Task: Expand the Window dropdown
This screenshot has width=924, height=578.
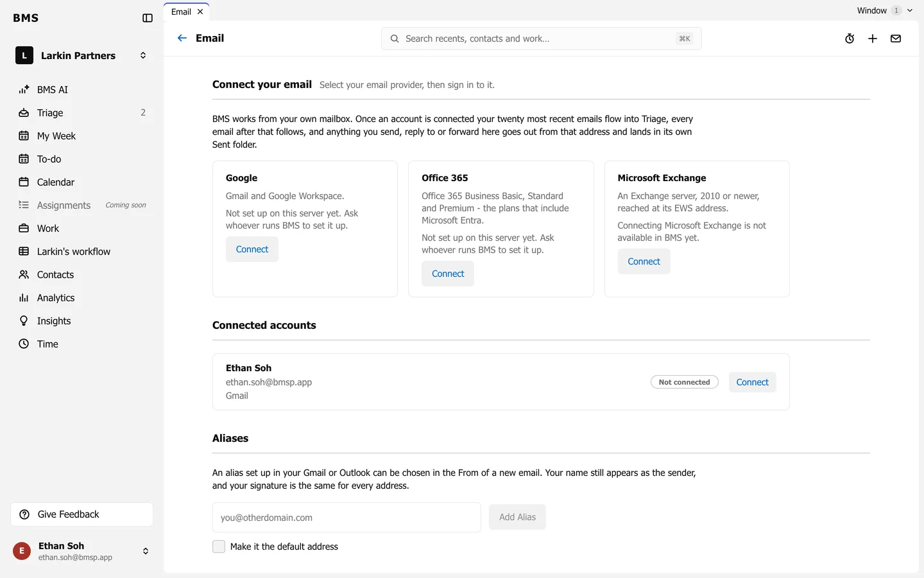Action: (885, 10)
